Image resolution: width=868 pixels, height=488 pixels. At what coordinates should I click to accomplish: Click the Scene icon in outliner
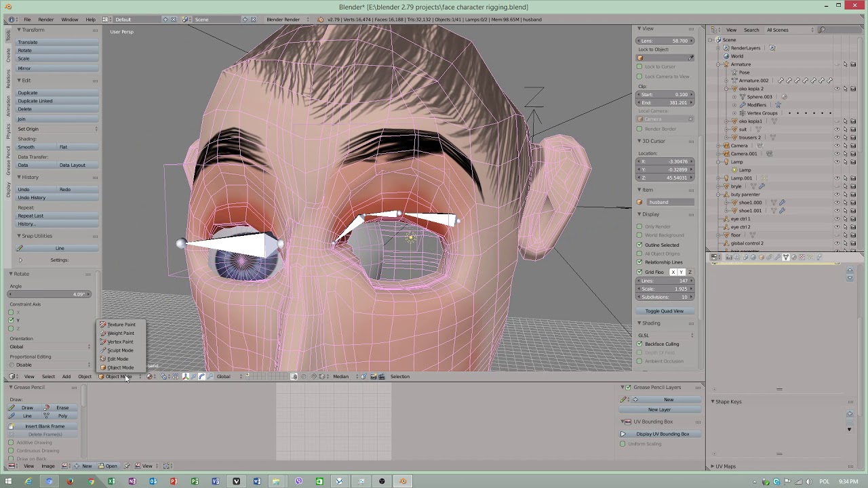pos(718,40)
